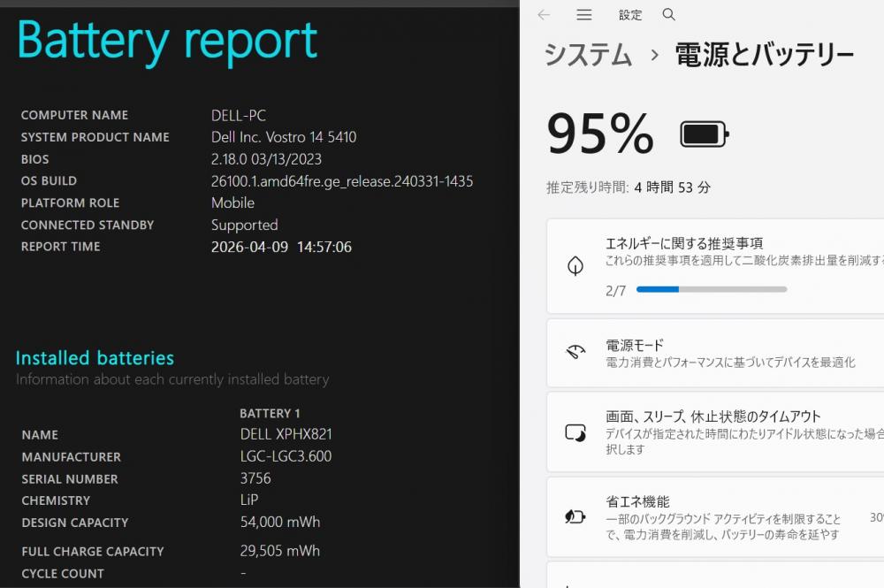Click the 設定 title text

(x=629, y=15)
